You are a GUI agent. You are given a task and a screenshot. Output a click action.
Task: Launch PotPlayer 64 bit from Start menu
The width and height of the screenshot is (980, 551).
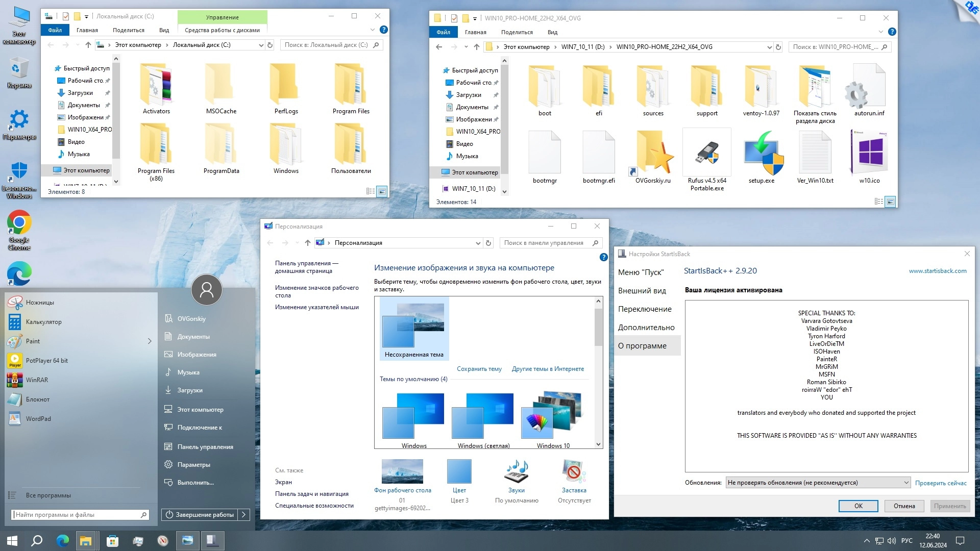46,361
